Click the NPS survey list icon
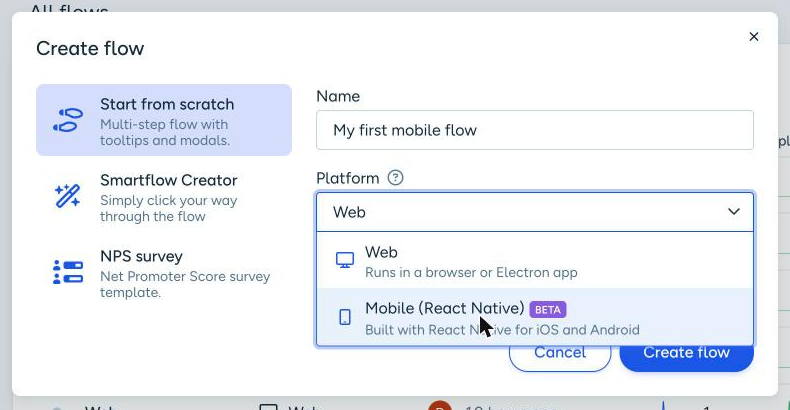This screenshot has height=410, width=790. (x=68, y=272)
